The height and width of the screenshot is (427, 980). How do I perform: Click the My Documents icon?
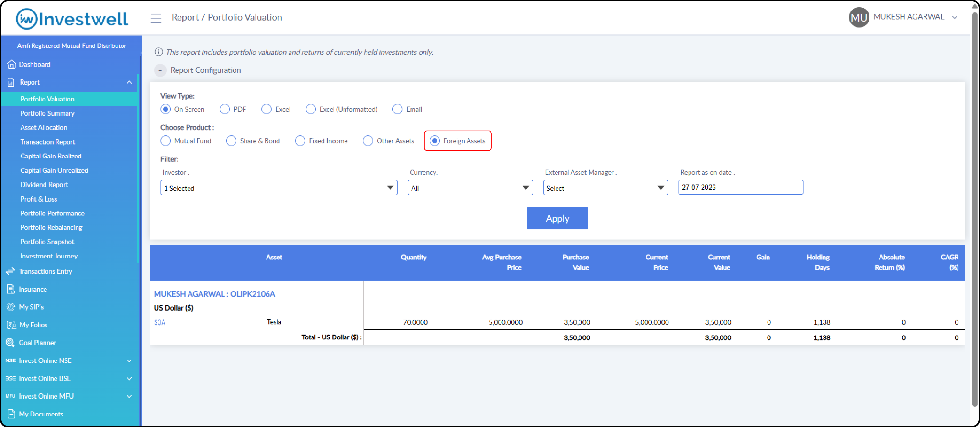tap(11, 414)
